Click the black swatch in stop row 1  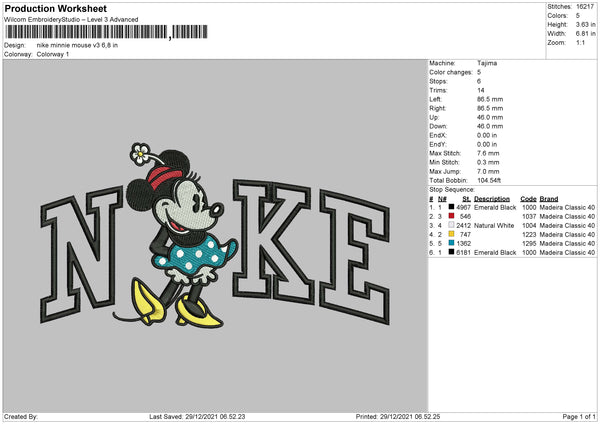[452, 207]
